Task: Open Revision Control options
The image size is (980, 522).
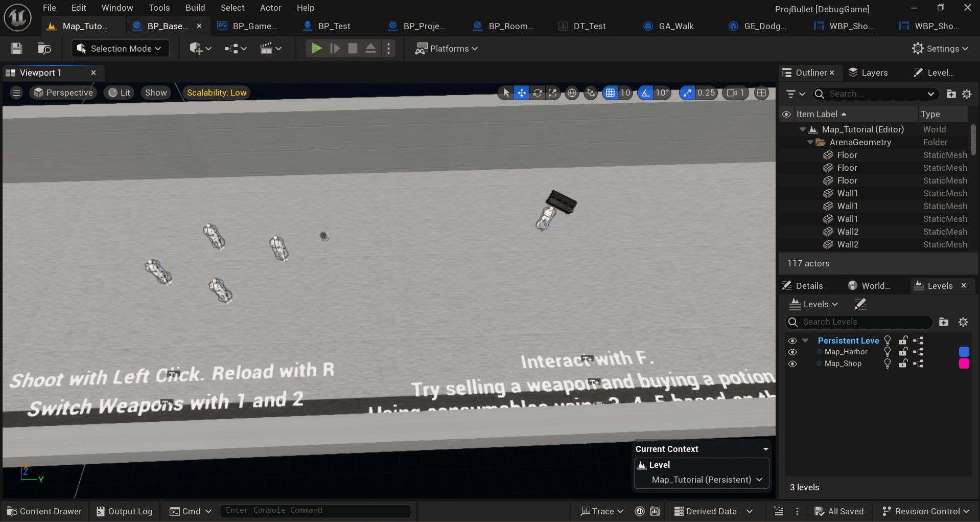Action: pos(925,511)
